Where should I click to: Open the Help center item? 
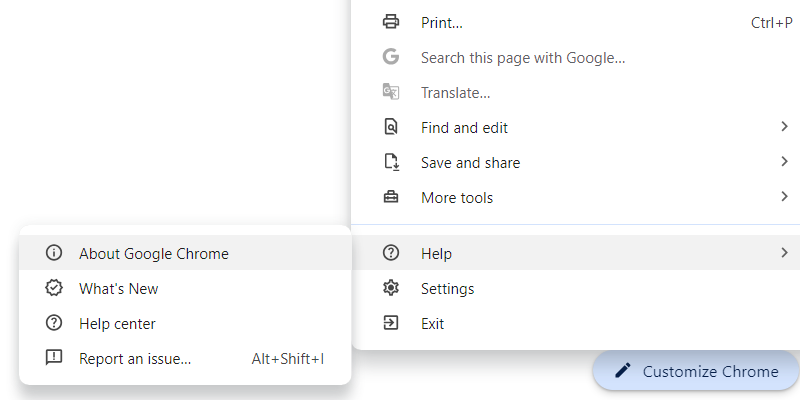185,323
